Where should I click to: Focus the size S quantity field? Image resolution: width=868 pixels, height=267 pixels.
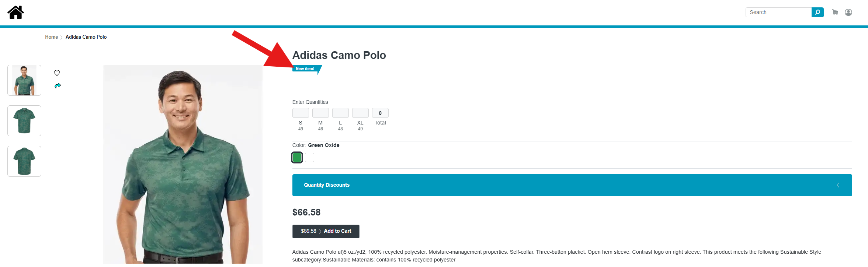pos(301,113)
